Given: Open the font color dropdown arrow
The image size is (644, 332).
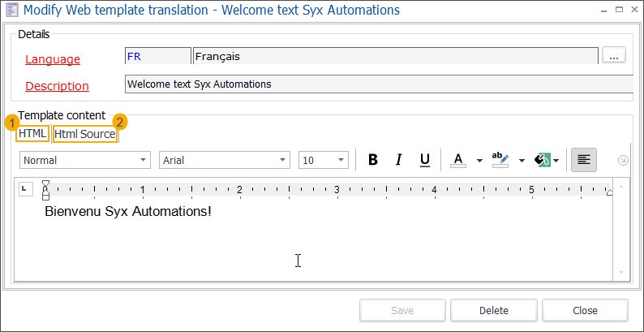Looking at the screenshot, I should pos(479,160).
